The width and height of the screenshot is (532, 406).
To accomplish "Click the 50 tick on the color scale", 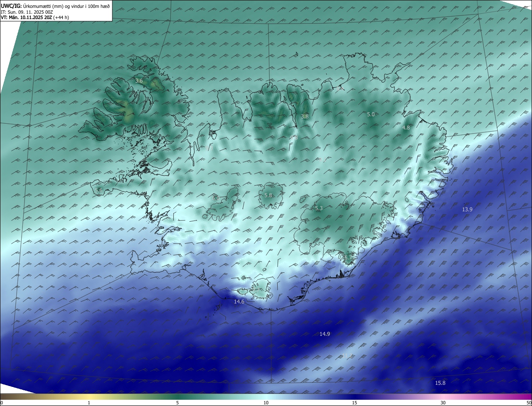I will tap(529, 403).
